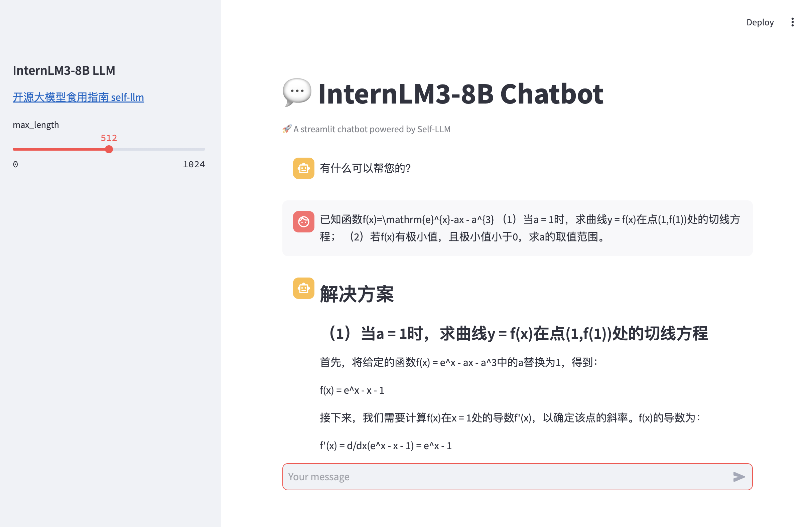
Task: Click the InternLM3-8B LLM sidebar heading
Action: tap(64, 70)
